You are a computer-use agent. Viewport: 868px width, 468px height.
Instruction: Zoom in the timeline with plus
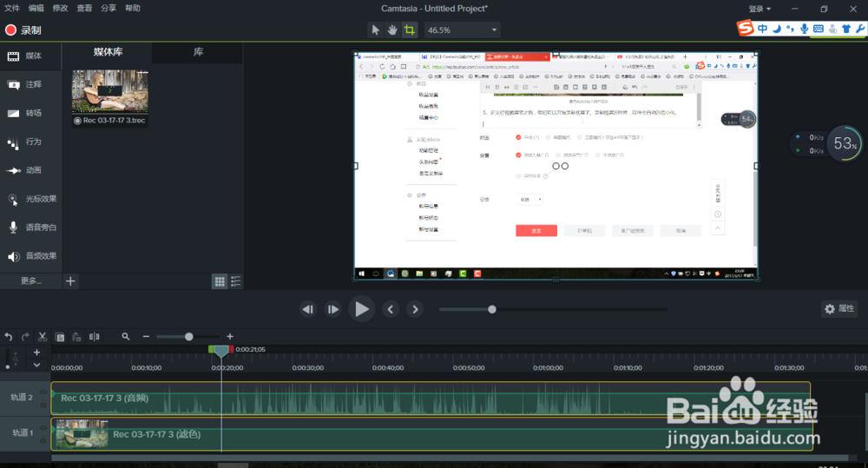pyautogui.click(x=230, y=337)
